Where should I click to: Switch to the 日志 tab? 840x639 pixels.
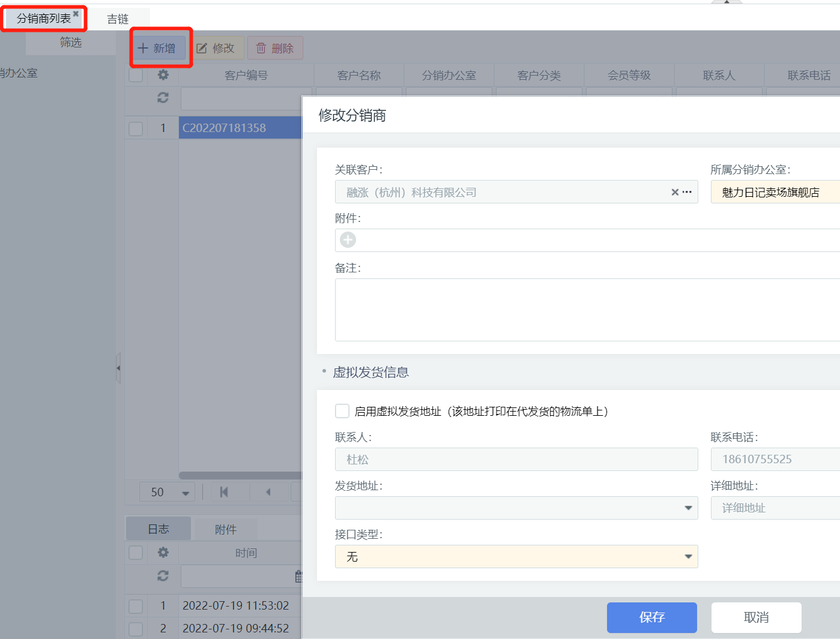tap(159, 529)
